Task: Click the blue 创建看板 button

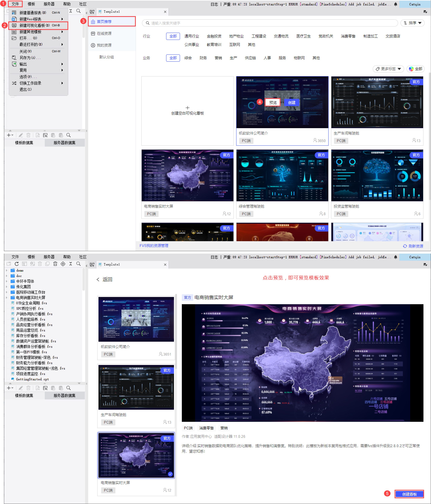Action: [x=409, y=494]
